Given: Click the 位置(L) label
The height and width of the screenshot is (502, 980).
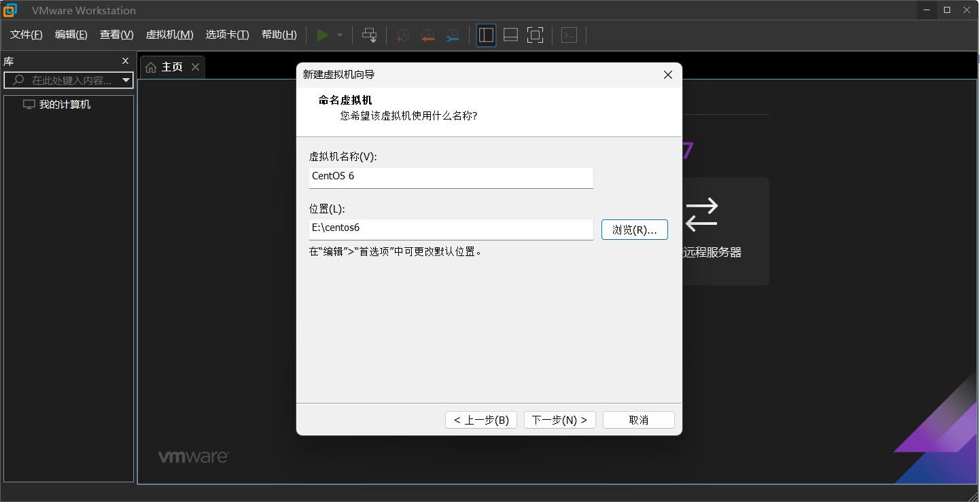Looking at the screenshot, I should tap(327, 209).
